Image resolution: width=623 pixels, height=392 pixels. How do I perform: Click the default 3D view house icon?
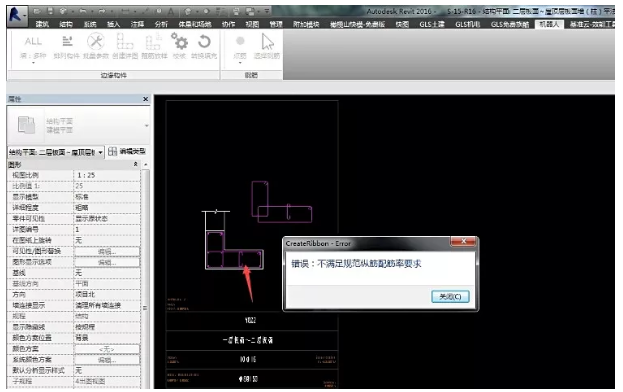click(x=188, y=12)
